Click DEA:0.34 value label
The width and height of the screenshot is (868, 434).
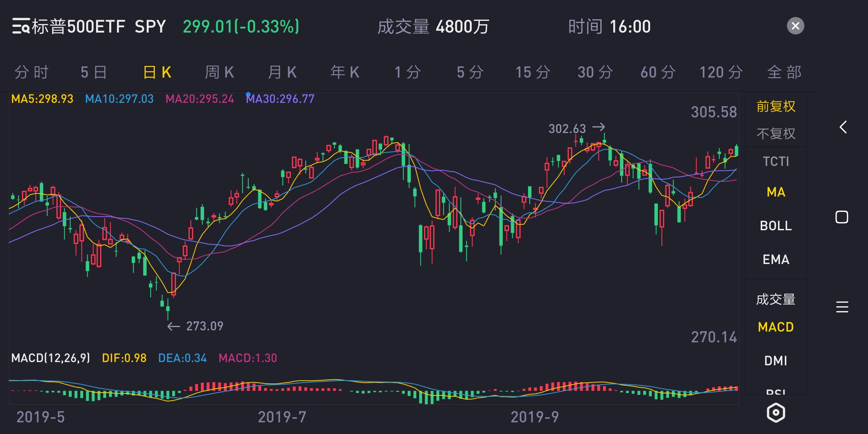pos(182,358)
